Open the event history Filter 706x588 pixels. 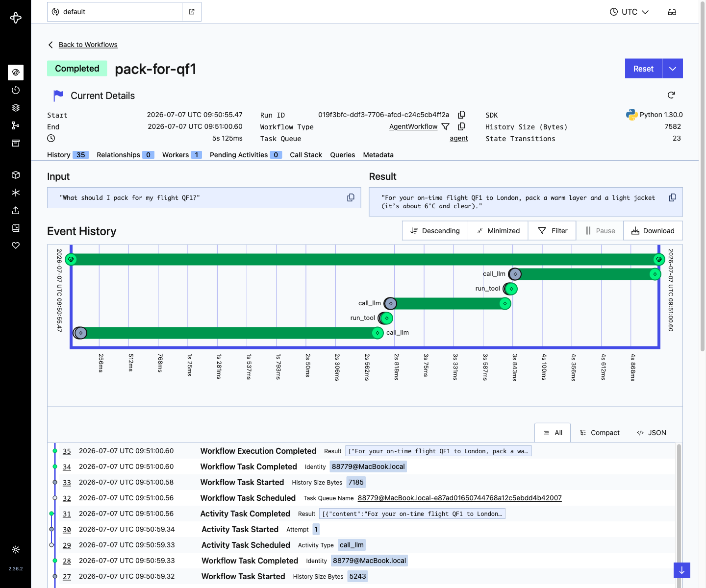pyautogui.click(x=553, y=231)
